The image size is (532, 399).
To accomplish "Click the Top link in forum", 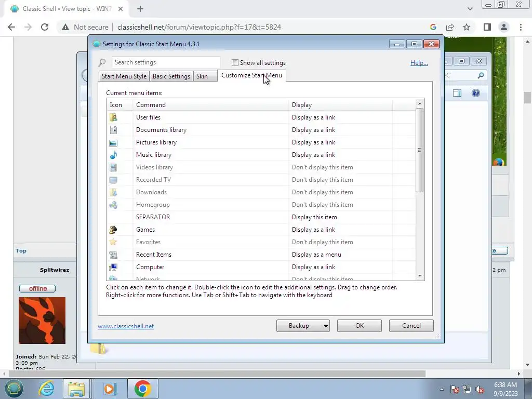I will 21,251.
